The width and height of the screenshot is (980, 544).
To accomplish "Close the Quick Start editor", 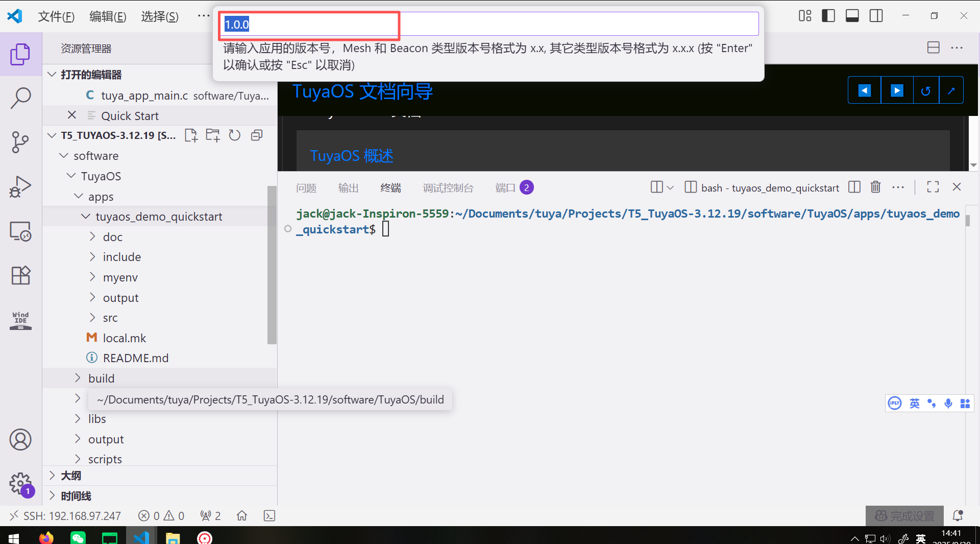I will point(72,115).
